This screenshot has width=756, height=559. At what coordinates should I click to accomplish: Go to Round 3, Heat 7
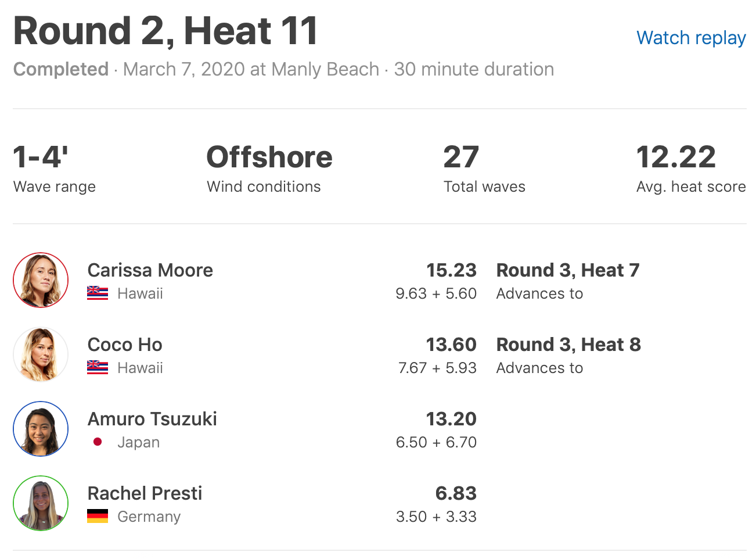tap(567, 270)
